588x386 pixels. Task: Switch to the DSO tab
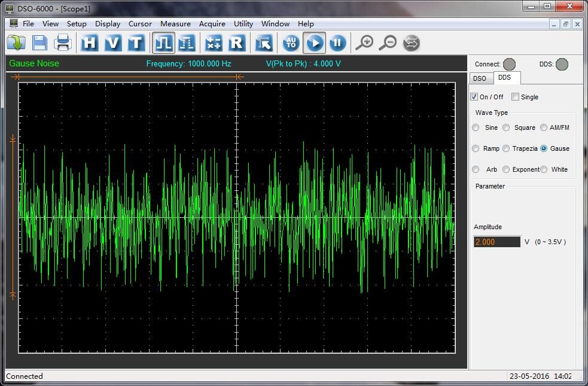(480, 78)
